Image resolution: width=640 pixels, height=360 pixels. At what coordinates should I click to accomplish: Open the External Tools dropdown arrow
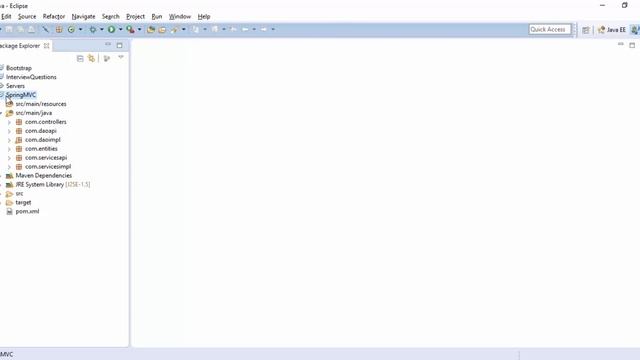click(140, 29)
